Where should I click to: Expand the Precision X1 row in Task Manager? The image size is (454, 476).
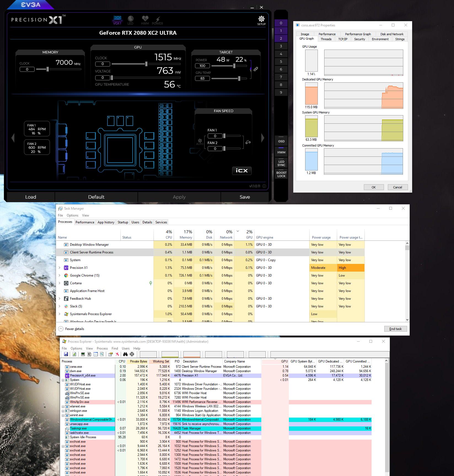pyautogui.click(x=60, y=268)
